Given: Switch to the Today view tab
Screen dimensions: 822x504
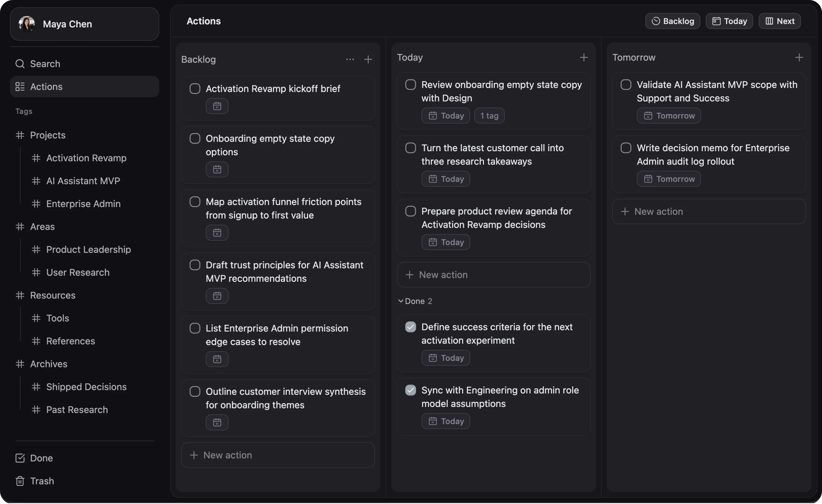Looking at the screenshot, I should [x=729, y=21].
